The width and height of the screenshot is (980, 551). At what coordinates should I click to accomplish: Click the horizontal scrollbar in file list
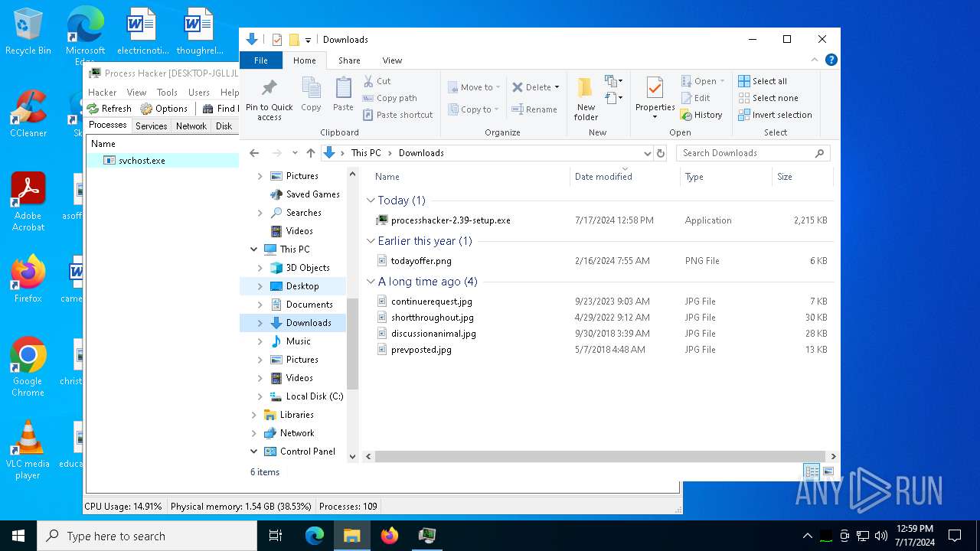point(599,457)
